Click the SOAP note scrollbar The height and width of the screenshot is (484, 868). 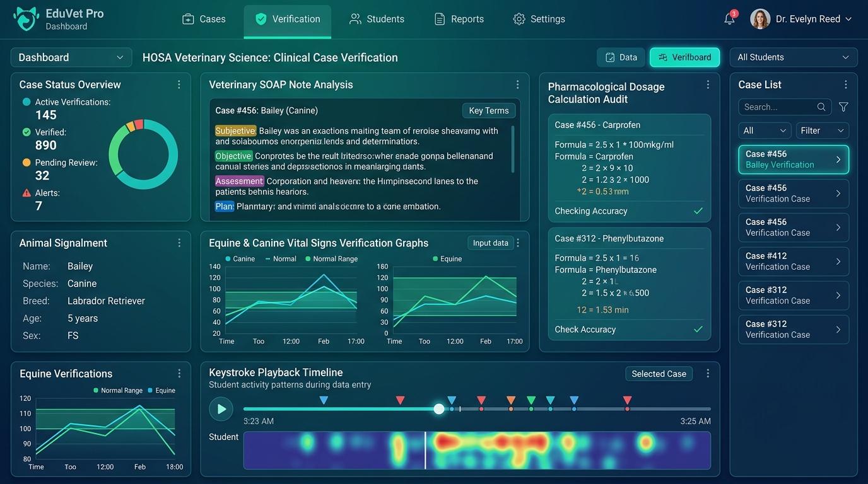tap(512, 149)
